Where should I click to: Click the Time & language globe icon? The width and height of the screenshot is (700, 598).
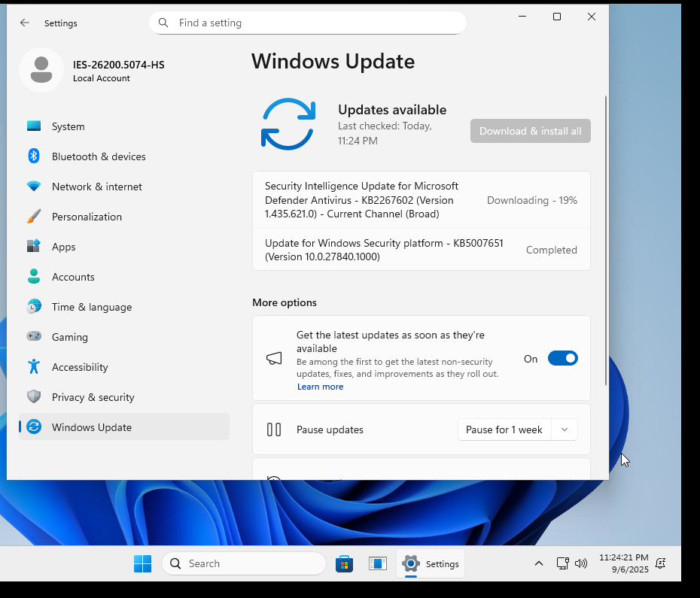tap(34, 307)
